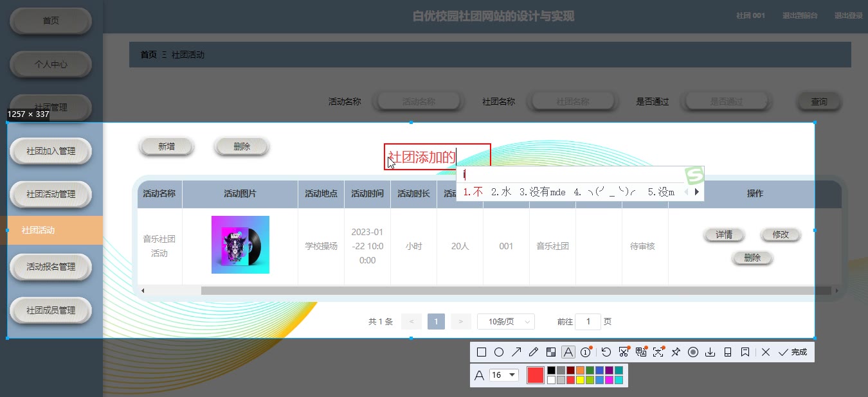The height and width of the screenshot is (397, 868).
Task: Pick the cyan color swatch
Action: 619,380
